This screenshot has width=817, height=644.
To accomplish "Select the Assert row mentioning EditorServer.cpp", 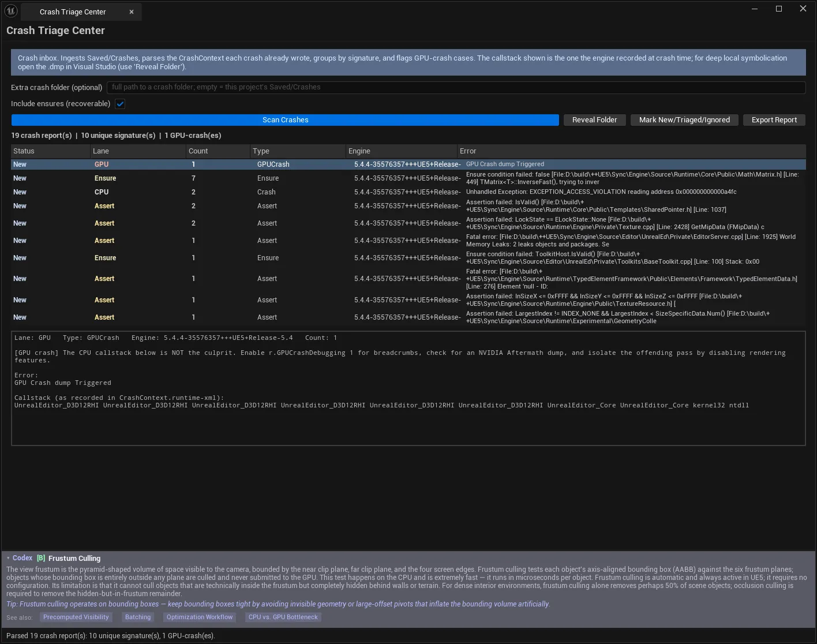I will (x=409, y=241).
